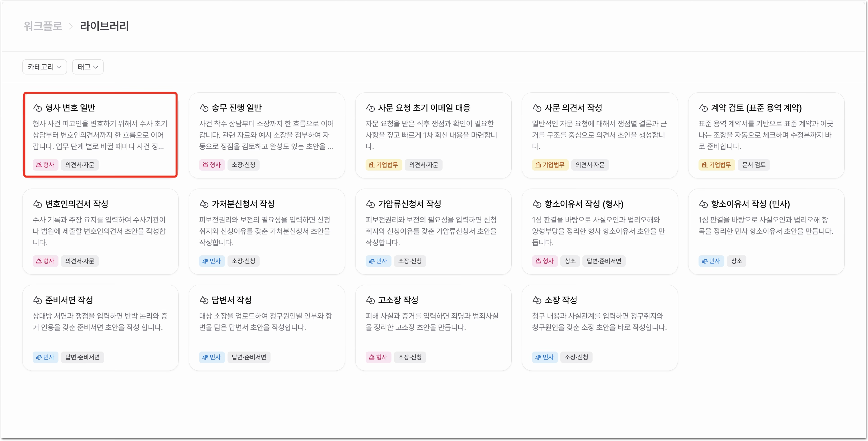Click the 문서 검토 tag on 계약 검토 card
Viewport: 868px width, 441px height.
[x=754, y=165]
